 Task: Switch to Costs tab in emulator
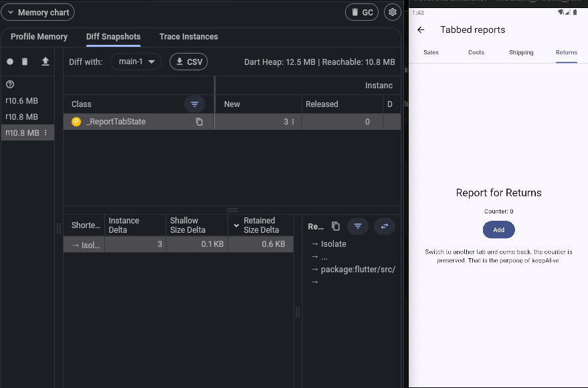point(476,52)
